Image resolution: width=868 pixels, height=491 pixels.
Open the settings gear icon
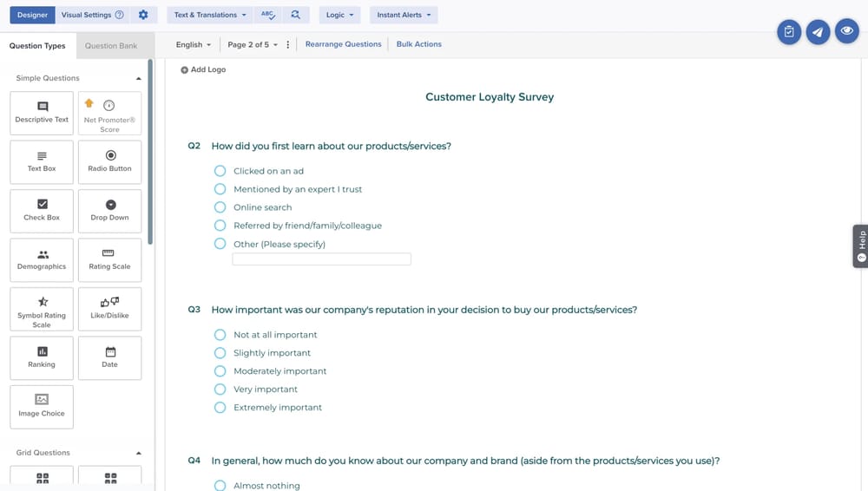click(x=143, y=15)
